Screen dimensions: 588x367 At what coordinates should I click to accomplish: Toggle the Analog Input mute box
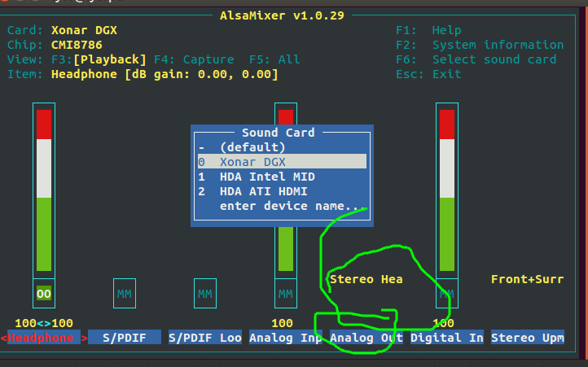click(x=286, y=294)
